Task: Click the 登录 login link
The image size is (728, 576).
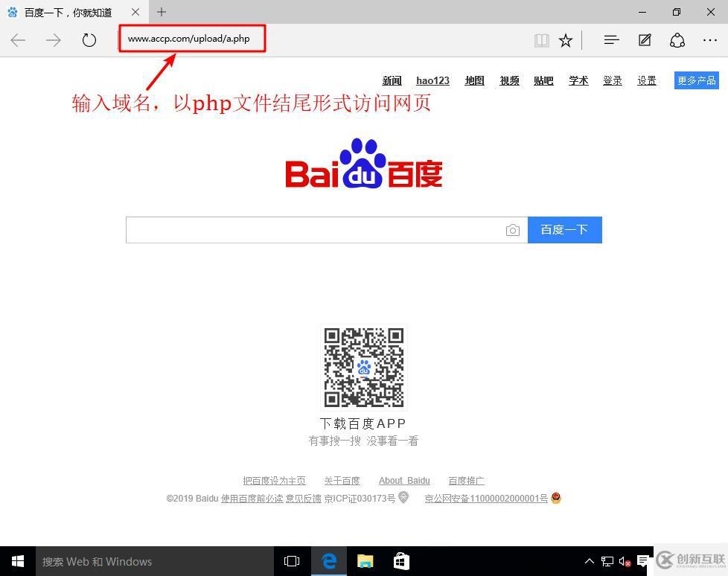Action: (613, 81)
